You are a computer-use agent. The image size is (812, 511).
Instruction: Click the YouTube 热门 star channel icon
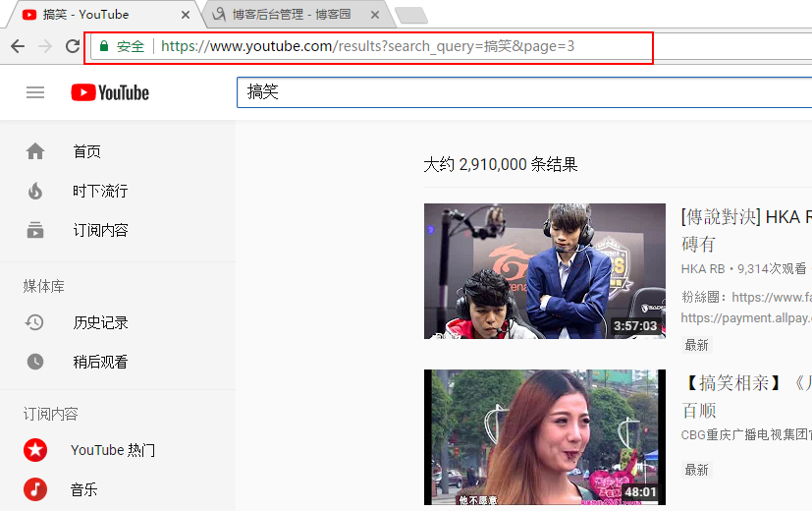pos(35,450)
